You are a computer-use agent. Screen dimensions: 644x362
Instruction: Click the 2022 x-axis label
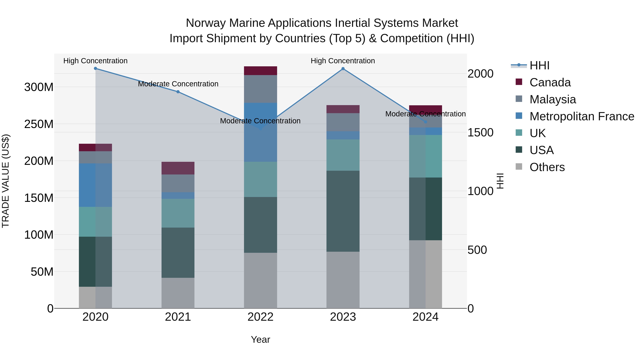[x=260, y=317]
